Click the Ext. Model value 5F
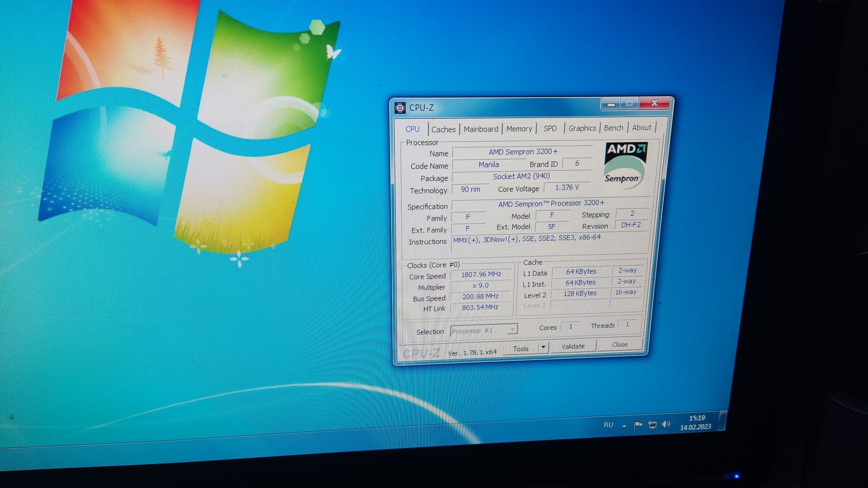Screen dimensions: 868x488 [x=552, y=226]
